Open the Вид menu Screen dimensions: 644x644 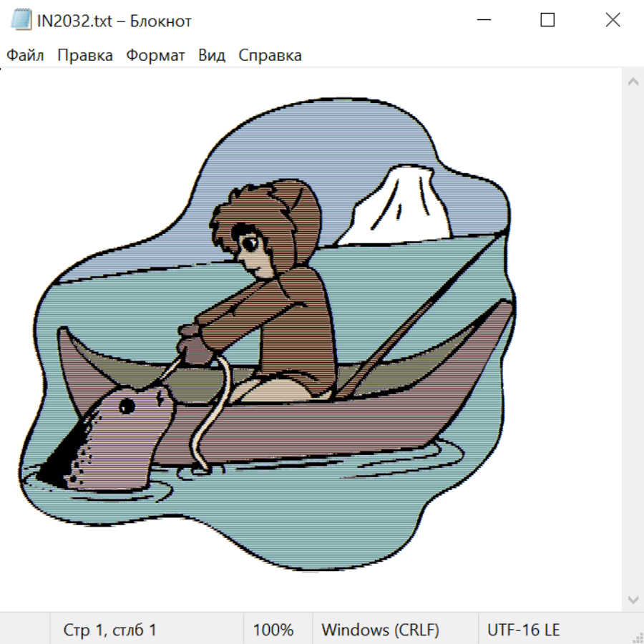[212, 56]
